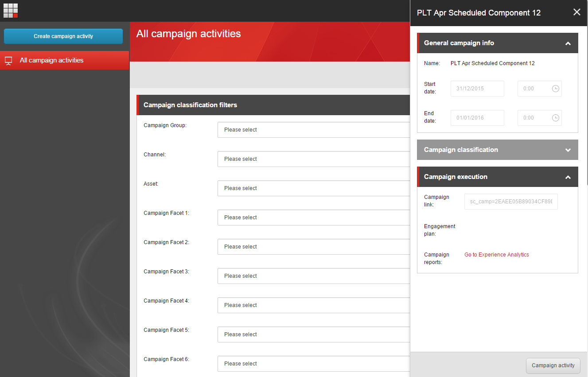Click the End date field showing 01/01/2016

coord(477,118)
